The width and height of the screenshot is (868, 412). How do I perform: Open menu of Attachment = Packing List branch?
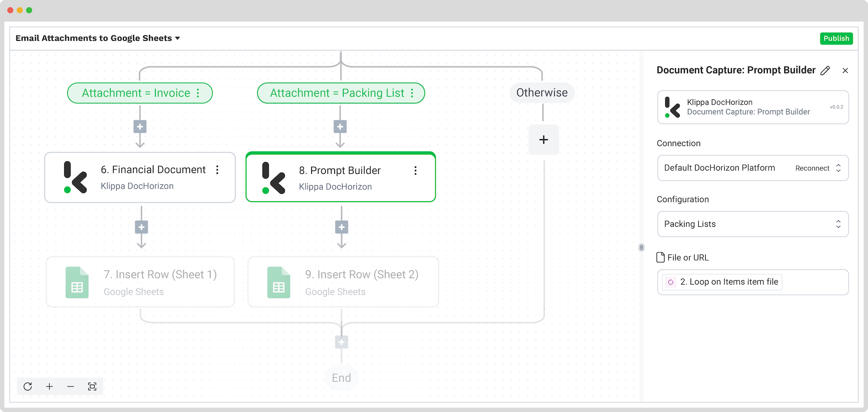[x=412, y=93]
